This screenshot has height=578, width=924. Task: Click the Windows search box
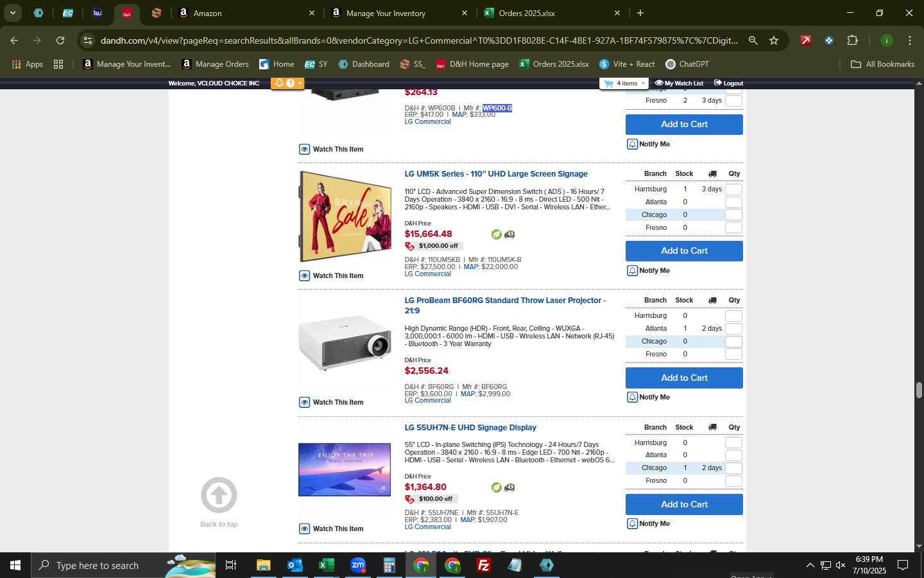124,565
